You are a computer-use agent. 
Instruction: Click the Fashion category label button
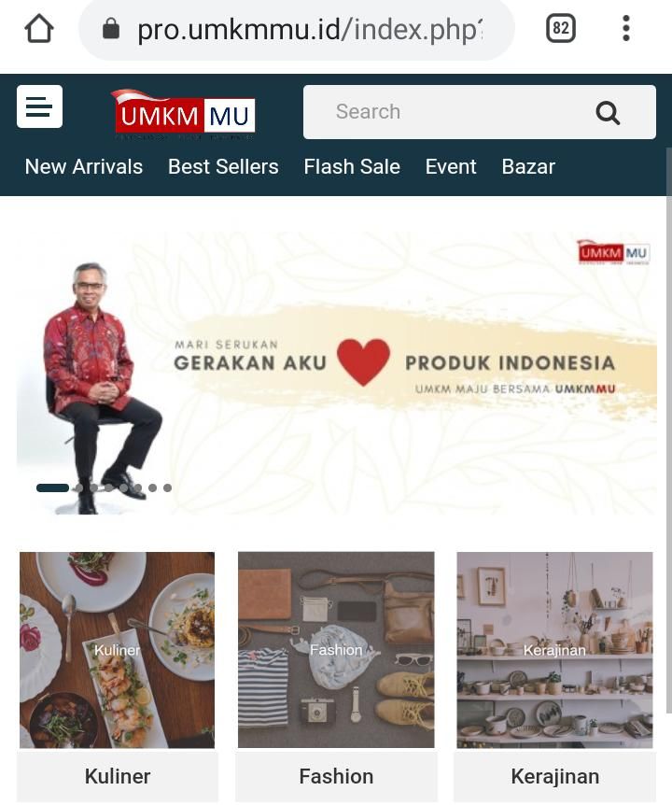pyautogui.click(x=336, y=776)
